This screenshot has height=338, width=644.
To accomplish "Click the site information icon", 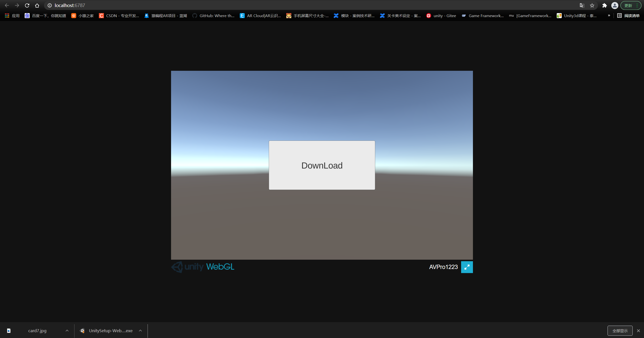I will pyautogui.click(x=50, y=5).
